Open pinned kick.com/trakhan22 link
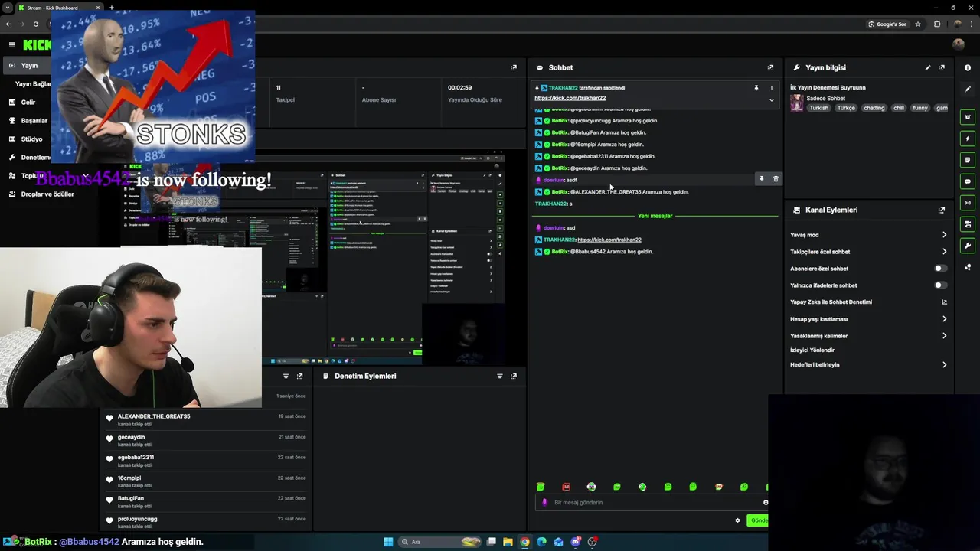The image size is (980, 551). tap(570, 98)
